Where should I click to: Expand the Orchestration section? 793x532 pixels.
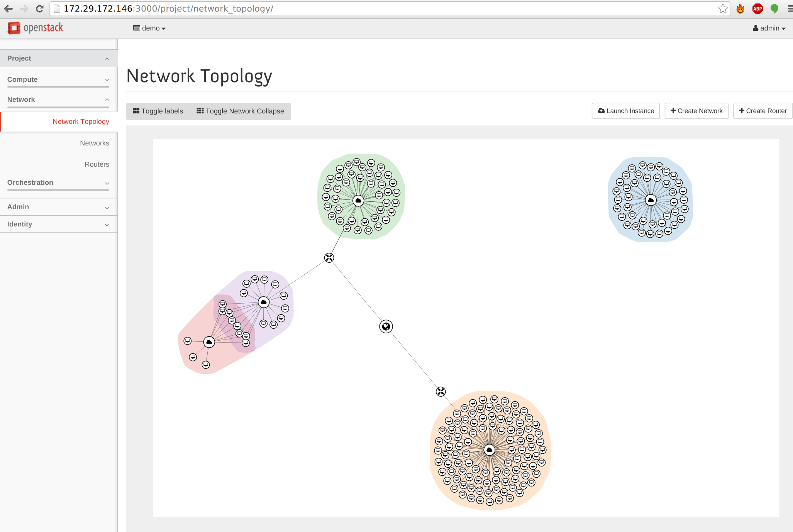58,182
